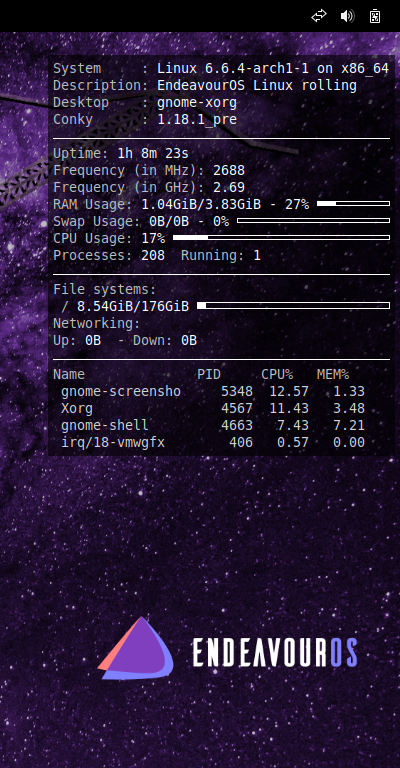This screenshot has width=400, height=768.
Task: Click the 'CPU%' column header
Action: pos(277,375)
